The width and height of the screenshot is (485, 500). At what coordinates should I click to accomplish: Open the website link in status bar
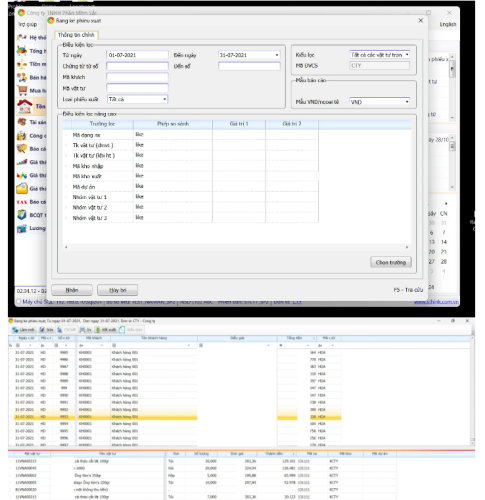pyautogui.click(x=436, y=302)
